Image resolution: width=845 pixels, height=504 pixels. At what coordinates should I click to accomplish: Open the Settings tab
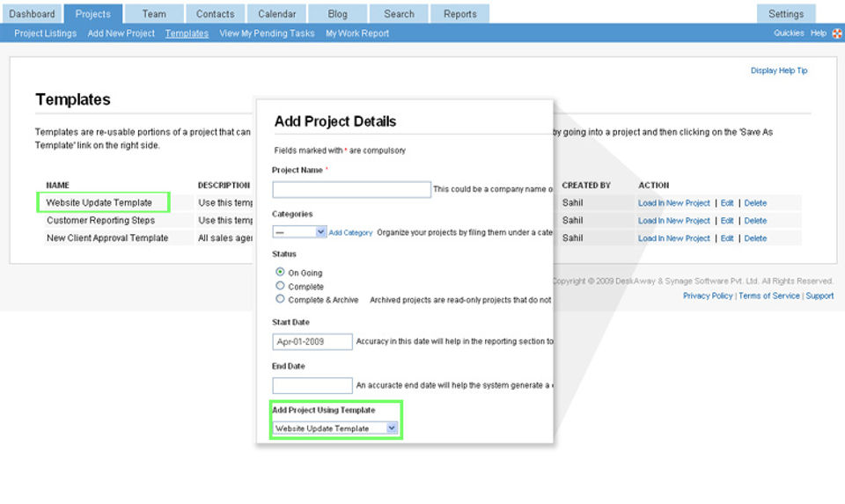coord(786,14)
